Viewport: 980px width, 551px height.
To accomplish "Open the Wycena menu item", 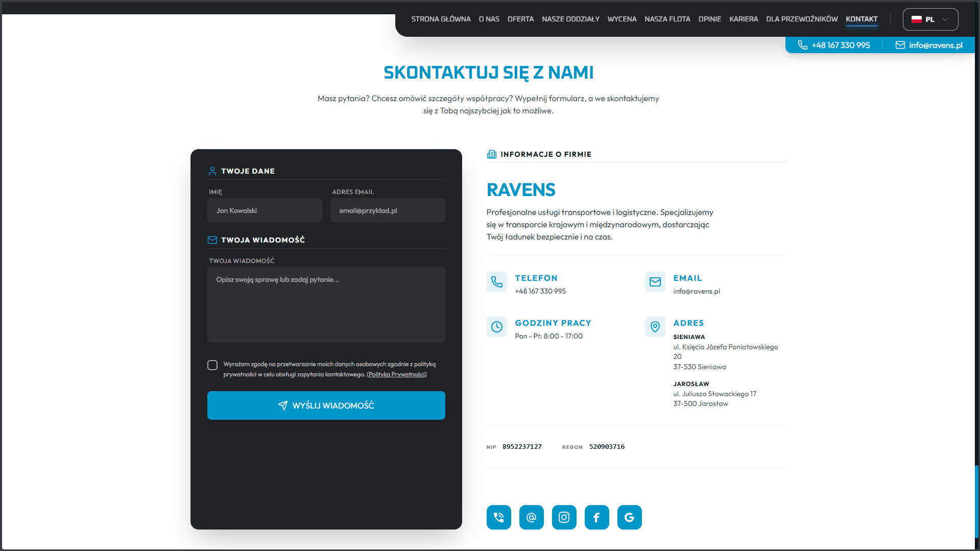I will click(x=622, y=19).
